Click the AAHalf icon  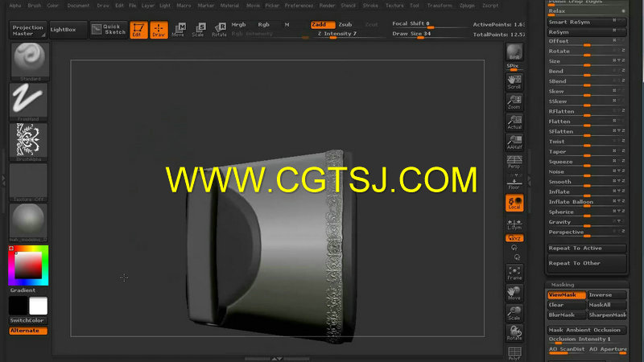(x=514, y=142)
